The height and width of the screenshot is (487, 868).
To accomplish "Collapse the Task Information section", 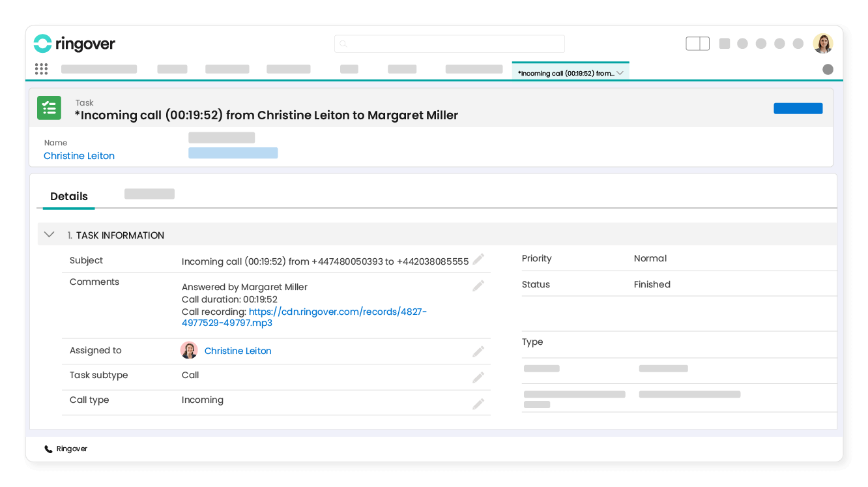I will [x=49, y=234].
